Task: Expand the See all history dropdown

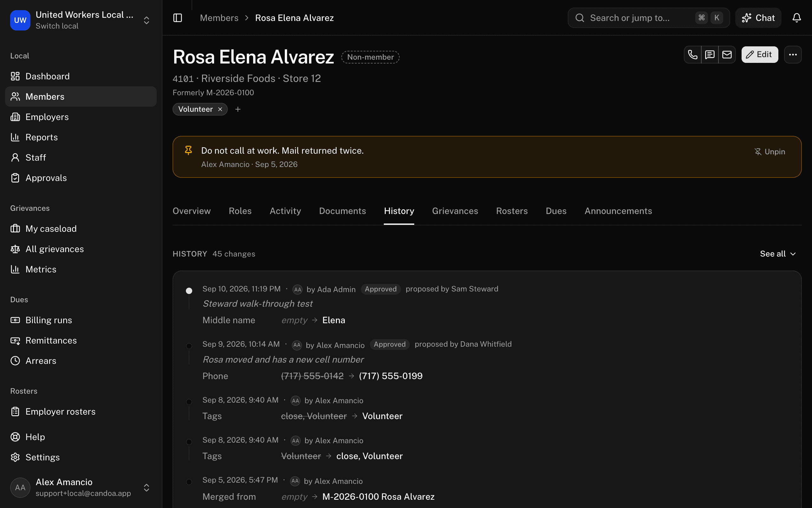Action: pos(778,254)
